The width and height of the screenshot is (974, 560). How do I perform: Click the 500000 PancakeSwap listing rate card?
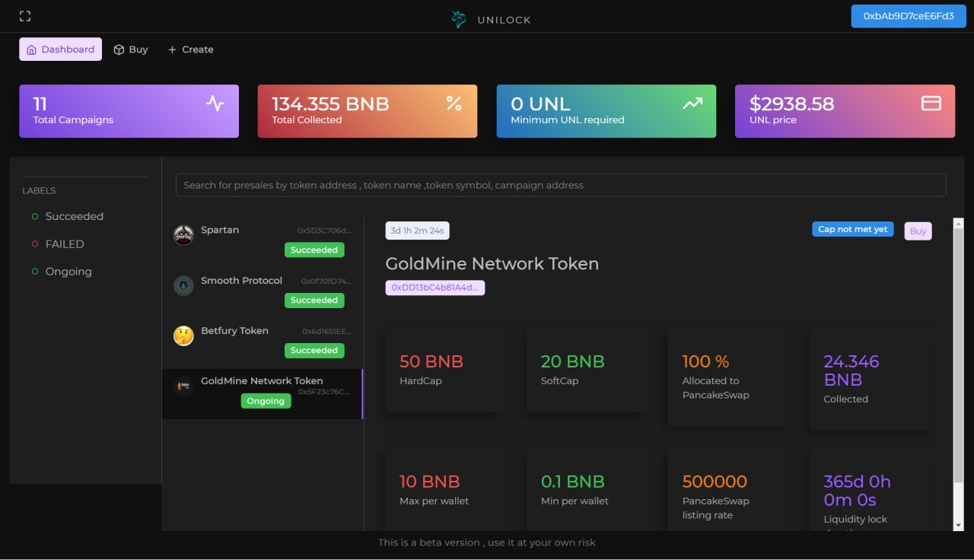pos(728,491)
